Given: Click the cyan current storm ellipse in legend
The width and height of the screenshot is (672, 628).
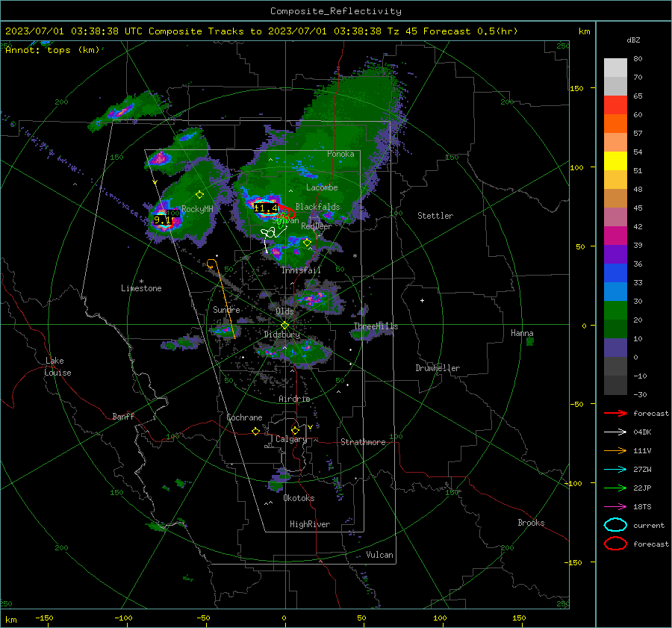Looking at the screenshot, I should coord(615,525).
